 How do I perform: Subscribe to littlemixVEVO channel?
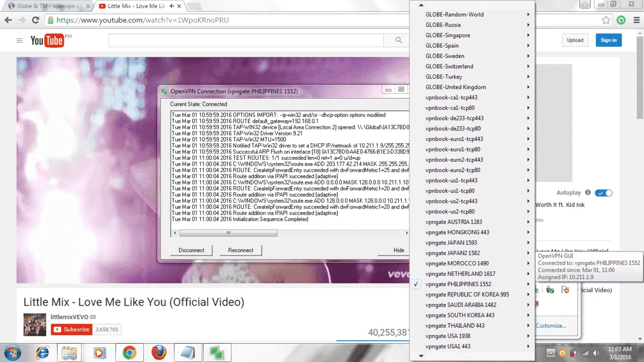71,329
